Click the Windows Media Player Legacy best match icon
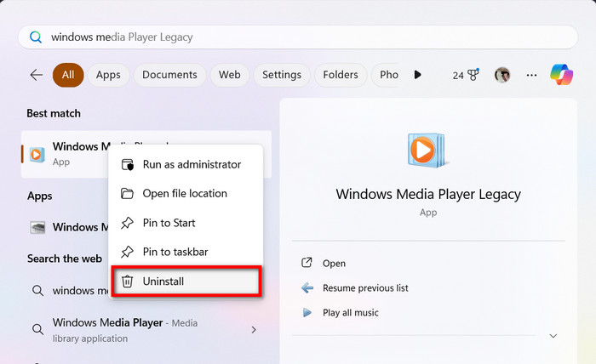 [37, 154]
